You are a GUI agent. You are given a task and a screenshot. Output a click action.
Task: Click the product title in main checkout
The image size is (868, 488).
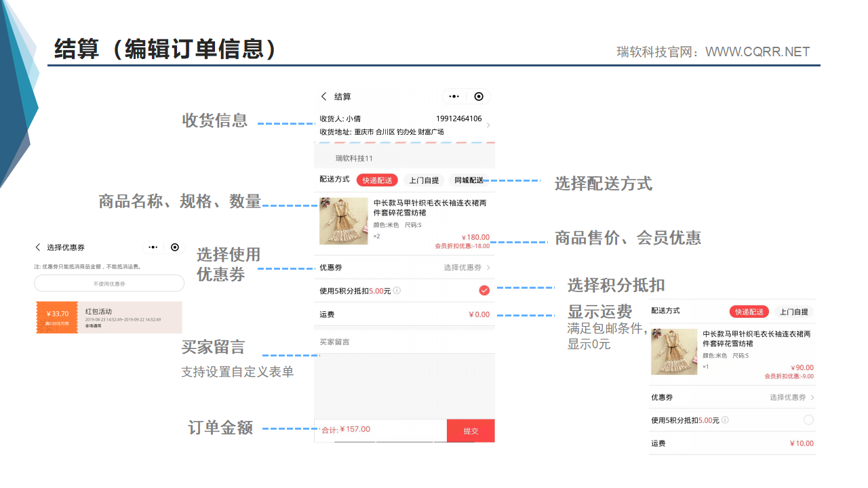click(430, 208)
